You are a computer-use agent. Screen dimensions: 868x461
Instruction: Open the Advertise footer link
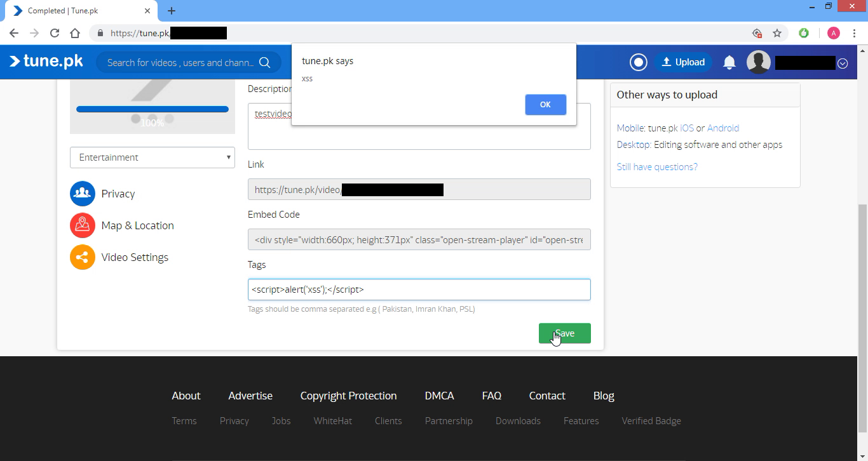(250, 396)
